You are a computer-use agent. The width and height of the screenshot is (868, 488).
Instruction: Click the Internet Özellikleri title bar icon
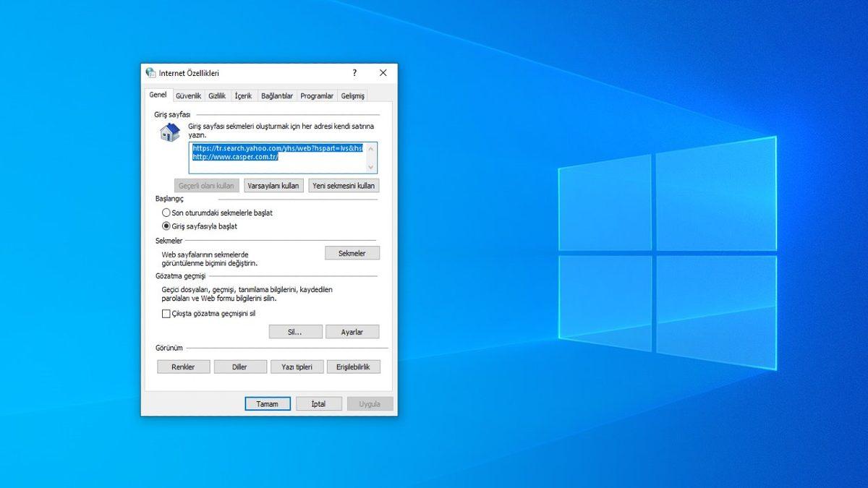pos(150,72)
